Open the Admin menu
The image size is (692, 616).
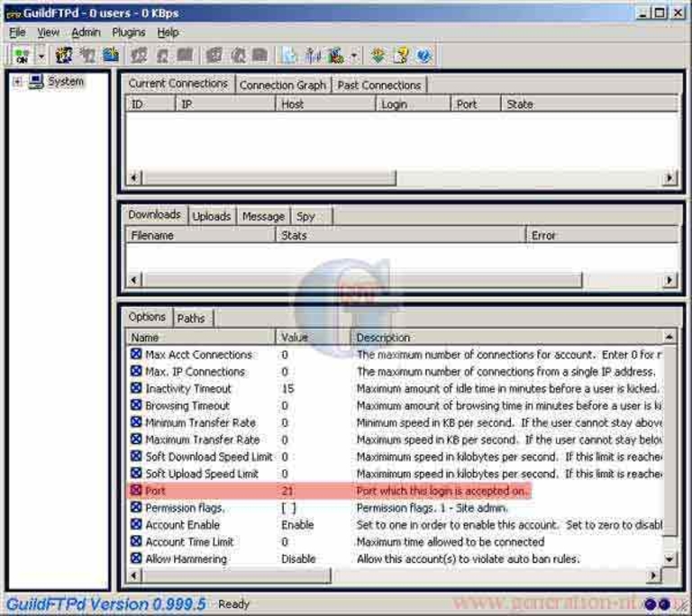click(x=86, y=32)
